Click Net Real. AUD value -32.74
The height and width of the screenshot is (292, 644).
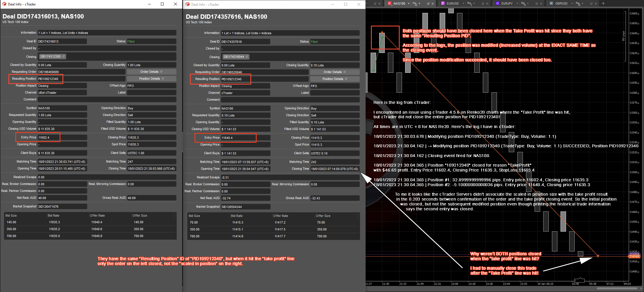tap(245, 198)
